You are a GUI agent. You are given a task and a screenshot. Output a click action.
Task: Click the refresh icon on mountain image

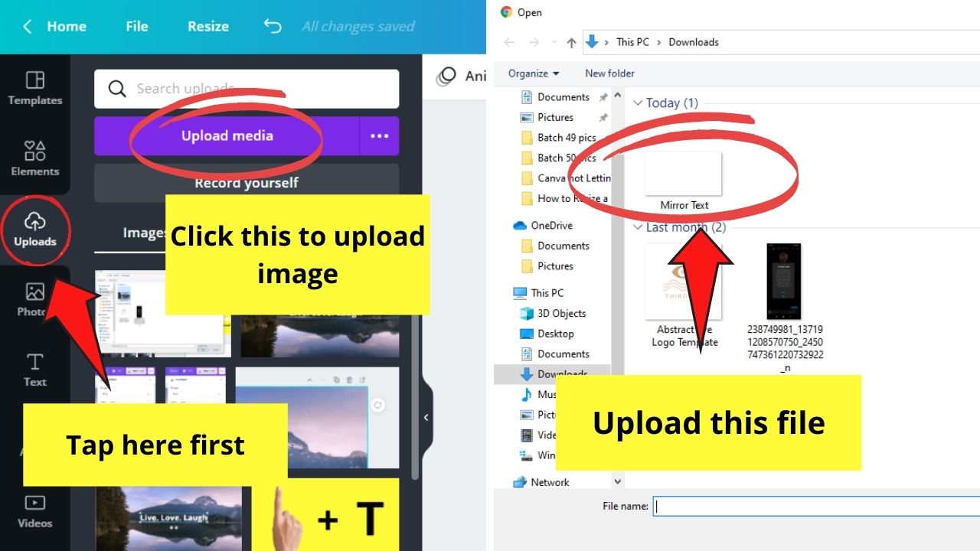click(x=377, y=406)
